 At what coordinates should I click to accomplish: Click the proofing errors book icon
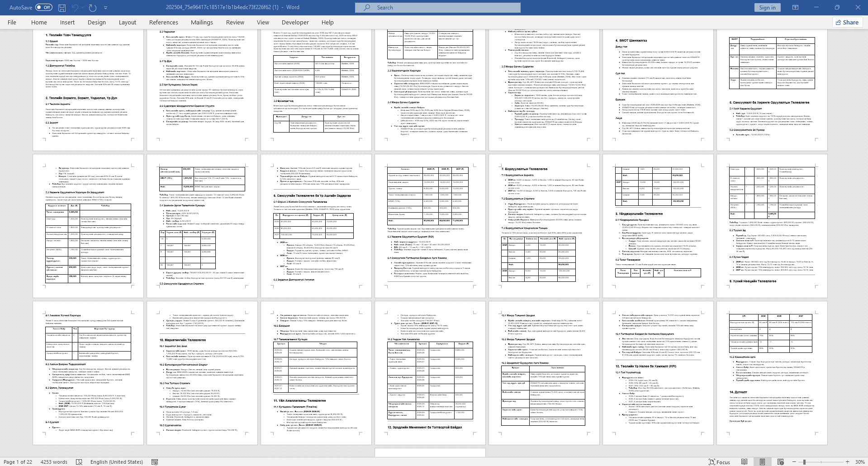pos(79,462)
